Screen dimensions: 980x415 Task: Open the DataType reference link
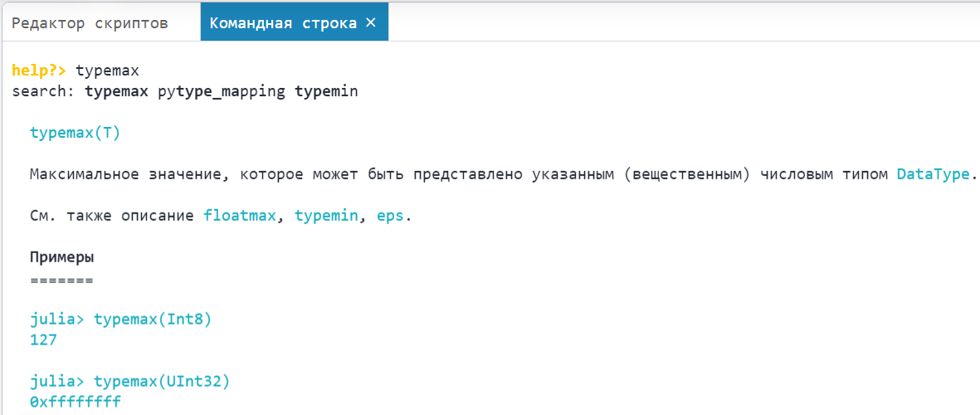pos(932,174)
